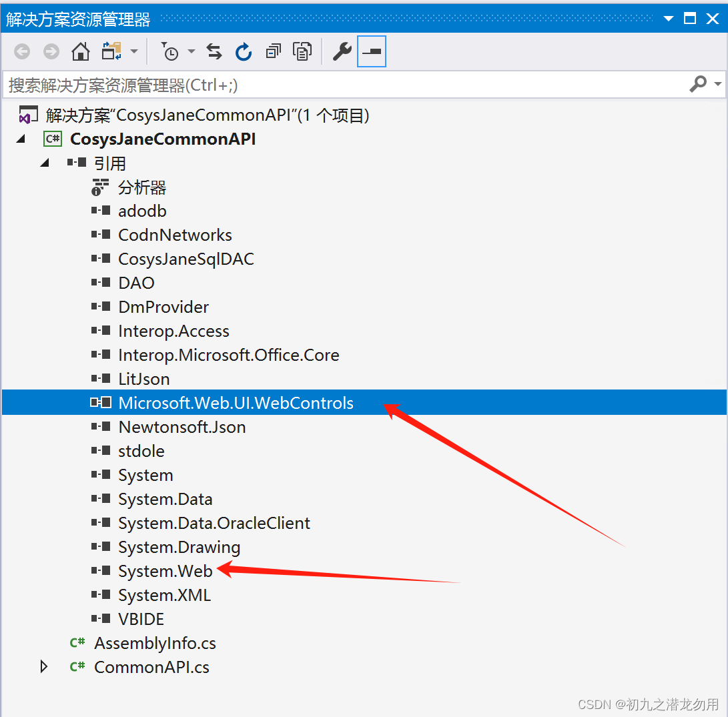The width and height of the screenshot is (728, 717).
Task: Select the 引用 references folder
Action: click(x=110, y=163)
